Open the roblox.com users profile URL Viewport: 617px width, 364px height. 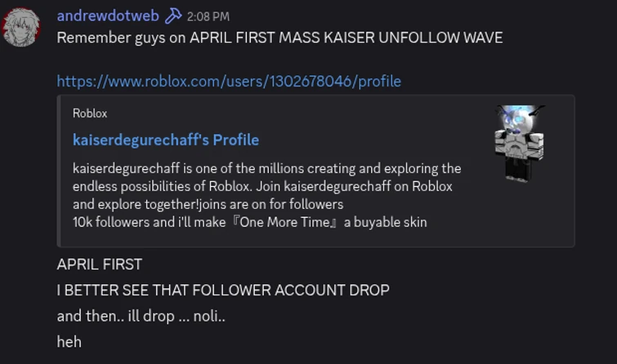click(x=229, y=81)
